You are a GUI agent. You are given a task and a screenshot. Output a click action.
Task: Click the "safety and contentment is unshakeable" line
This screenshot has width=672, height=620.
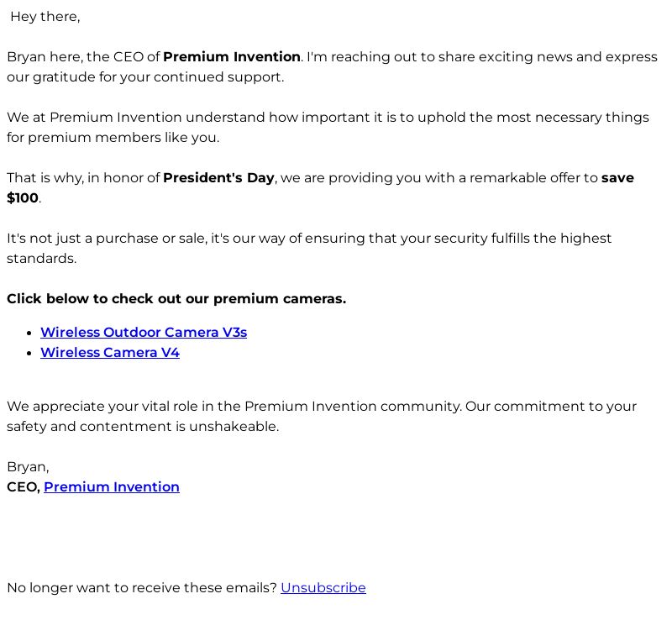(x=143, y=427)
